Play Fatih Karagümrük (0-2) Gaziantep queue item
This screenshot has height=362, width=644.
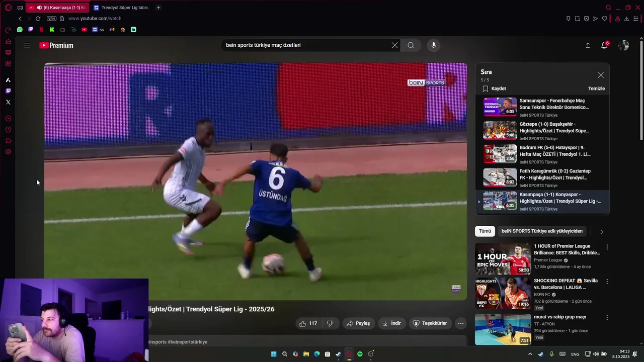pyautogui.click(x=543, y=177)
